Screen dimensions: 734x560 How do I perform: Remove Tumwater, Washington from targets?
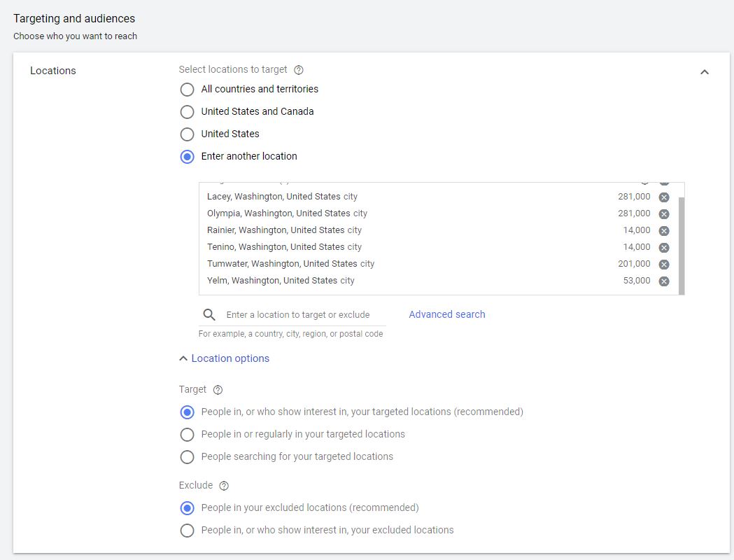(664, 265)
